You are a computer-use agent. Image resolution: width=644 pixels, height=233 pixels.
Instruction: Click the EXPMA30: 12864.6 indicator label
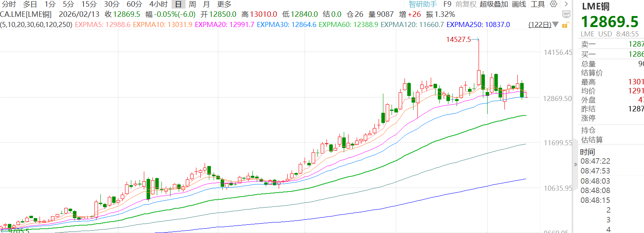point(287,25)
